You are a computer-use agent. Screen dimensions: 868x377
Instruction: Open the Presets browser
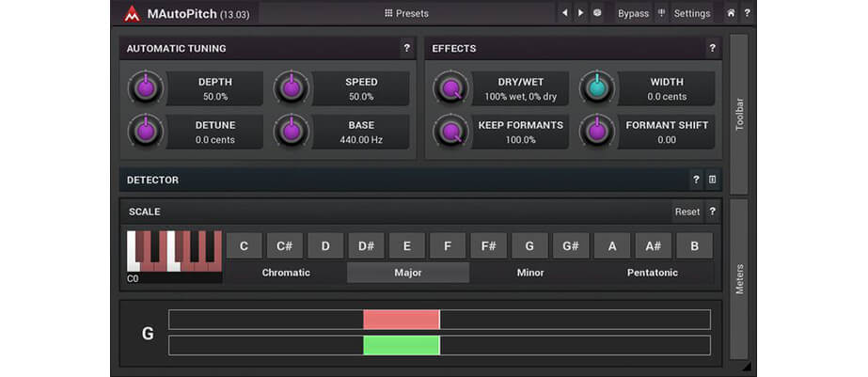(x=407, y=13)
